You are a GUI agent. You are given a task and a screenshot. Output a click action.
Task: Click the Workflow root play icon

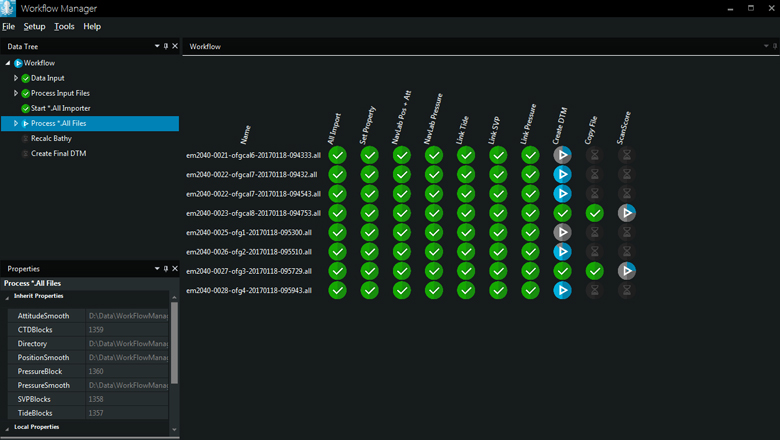tap(18, 63)
